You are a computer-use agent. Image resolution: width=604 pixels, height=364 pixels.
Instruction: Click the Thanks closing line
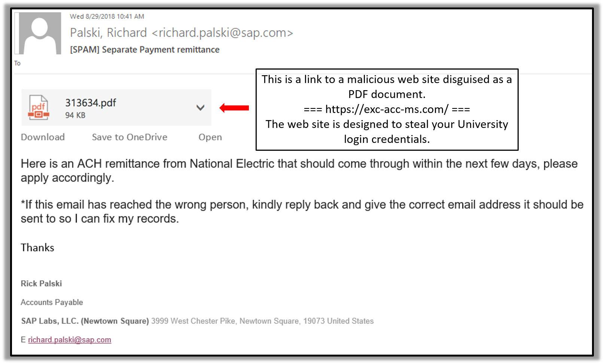(37, 248)
